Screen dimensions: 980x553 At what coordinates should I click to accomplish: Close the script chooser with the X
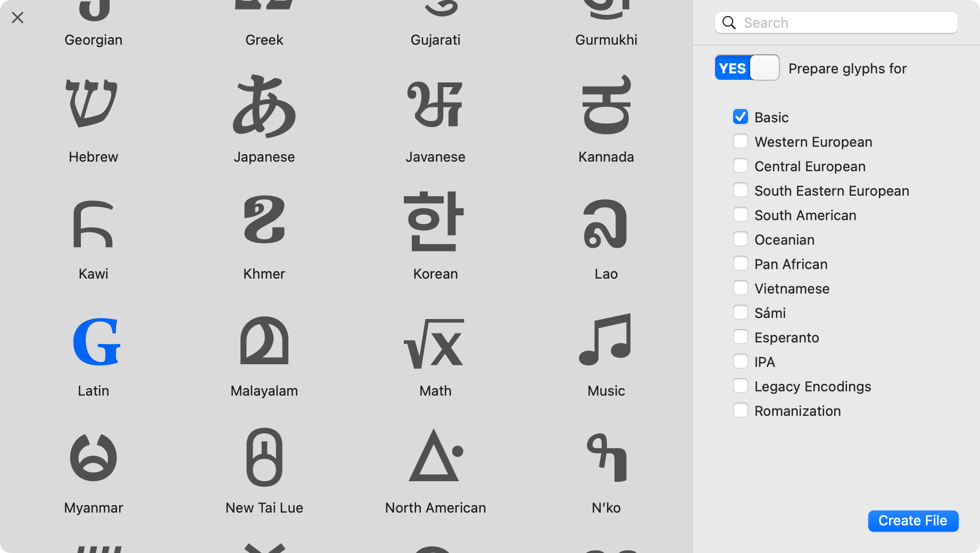18,18
